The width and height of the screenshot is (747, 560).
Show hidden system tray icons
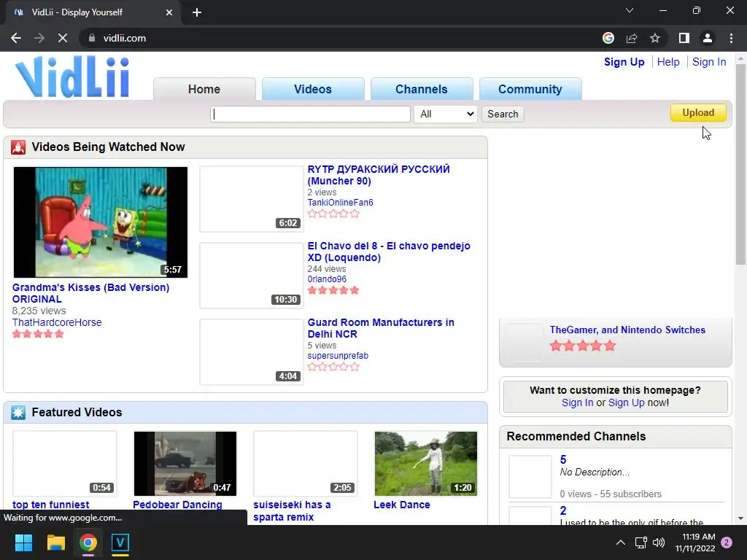click(x=621, y=542)
